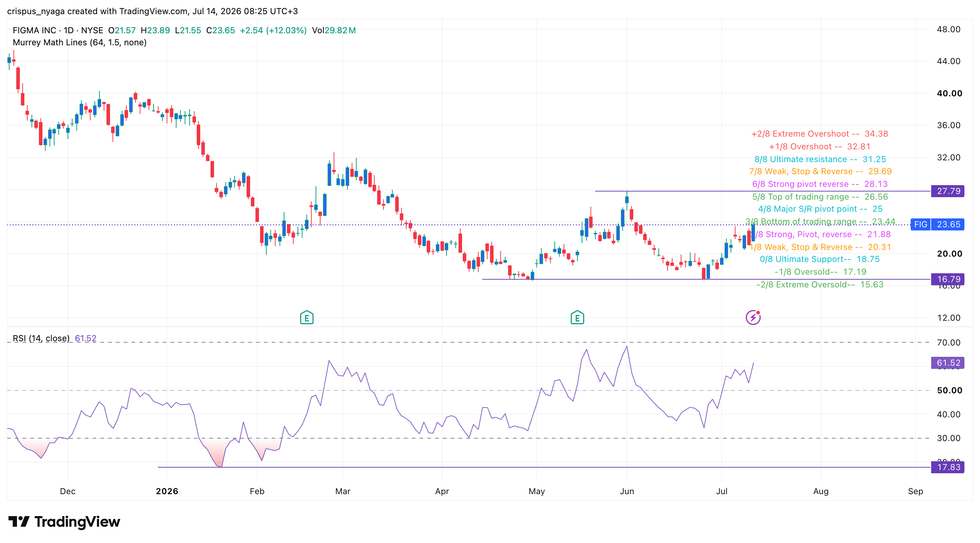This screenshot has height=543, width=980.
Task: Click the 70.00 RSI axis label
Action: 949,342
